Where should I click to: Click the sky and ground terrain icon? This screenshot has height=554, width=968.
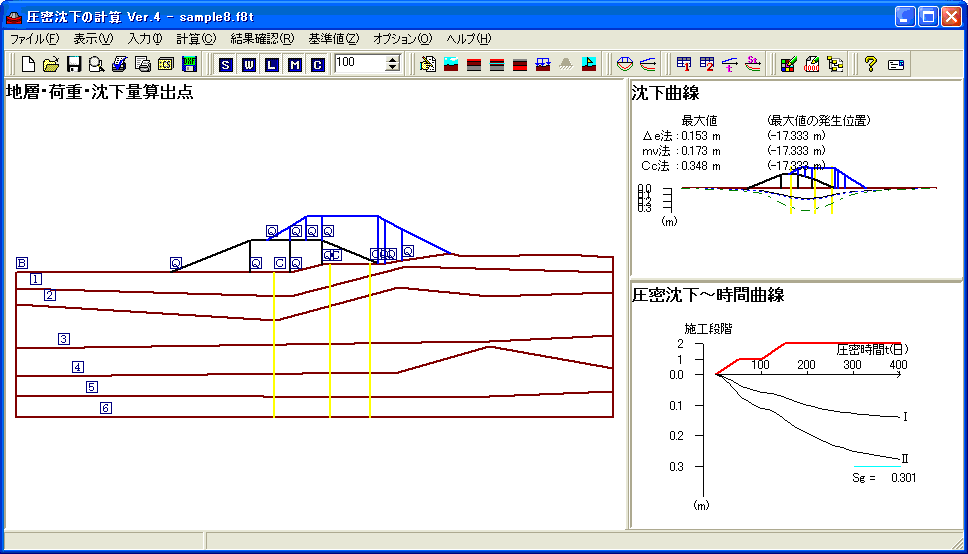tap(451, 64)
